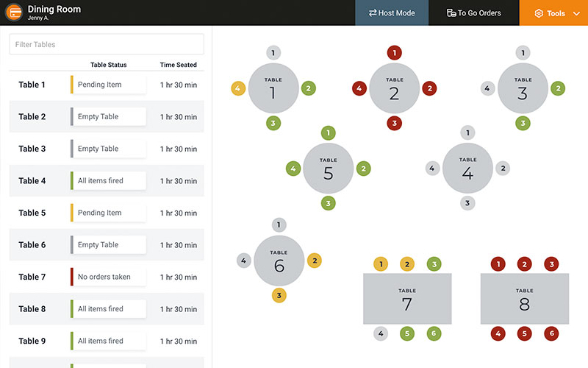Click the Filter Tables input field
588x368 pixels.
107,44
